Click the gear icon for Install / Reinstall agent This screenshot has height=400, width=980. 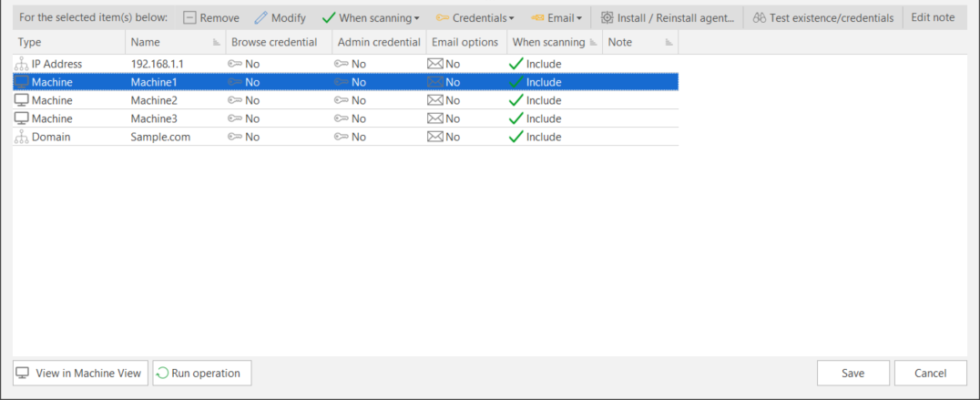(x=607, y=17)
